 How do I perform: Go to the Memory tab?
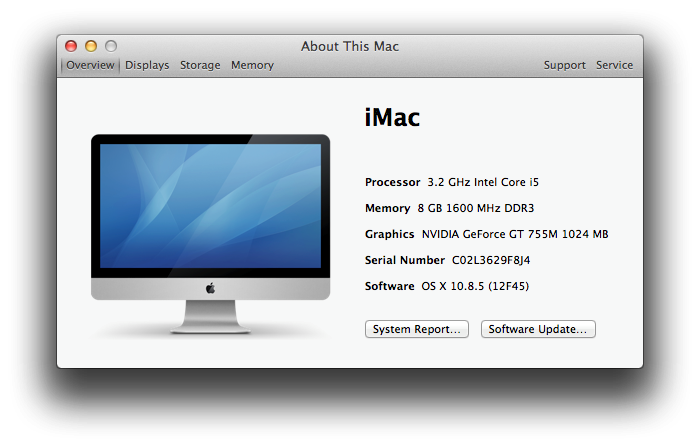coord(252,65)
